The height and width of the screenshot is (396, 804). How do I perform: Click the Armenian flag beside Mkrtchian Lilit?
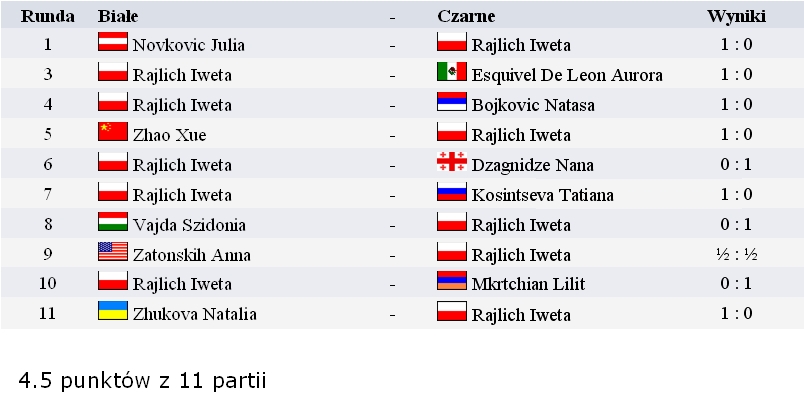452,281
